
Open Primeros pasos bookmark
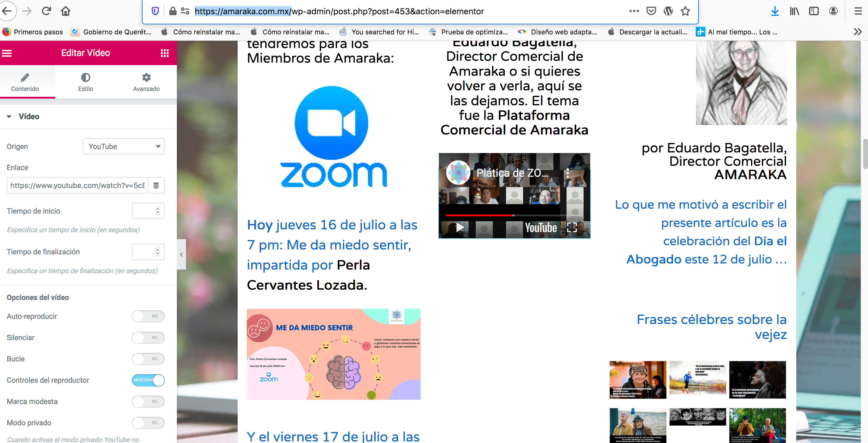pyautogui.click(x=33, y=32)
